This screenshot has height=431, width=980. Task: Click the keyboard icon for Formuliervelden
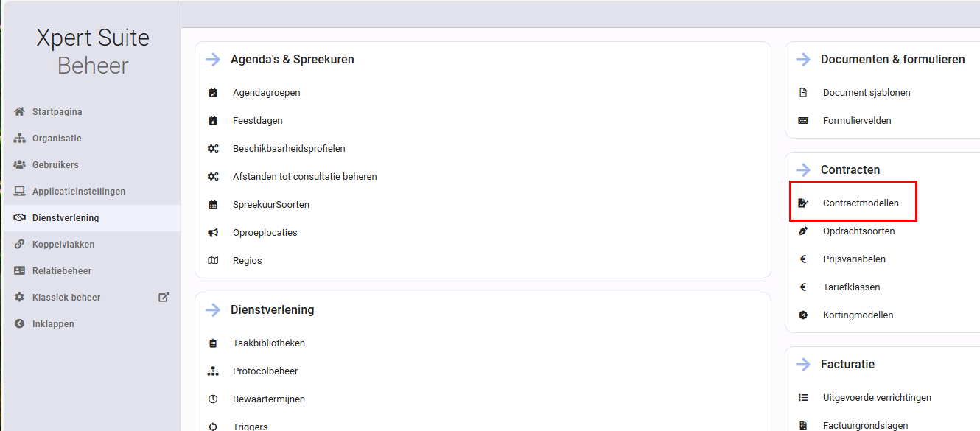click(803, 121)
